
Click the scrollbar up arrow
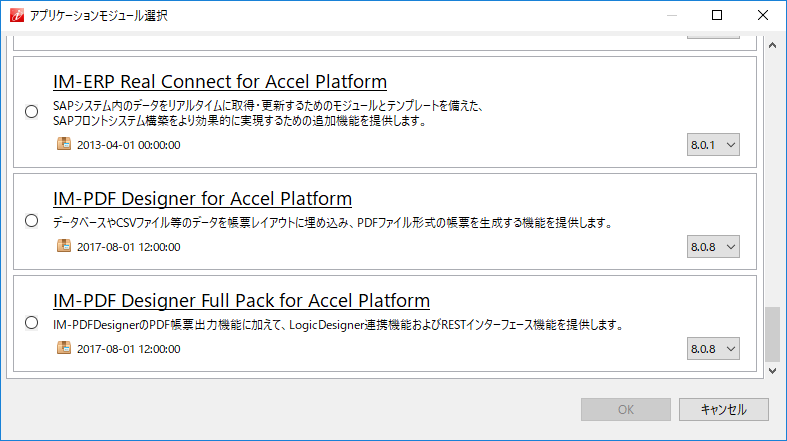point(772,46)
